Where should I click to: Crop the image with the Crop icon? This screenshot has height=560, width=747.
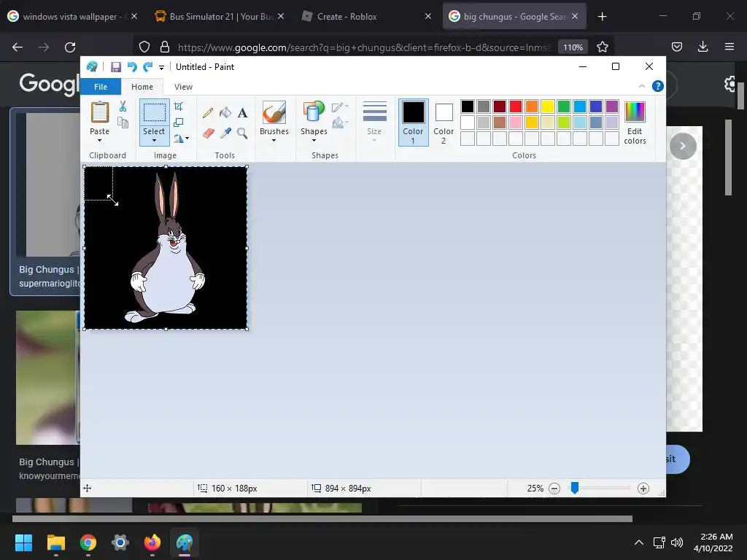[179, 106]
